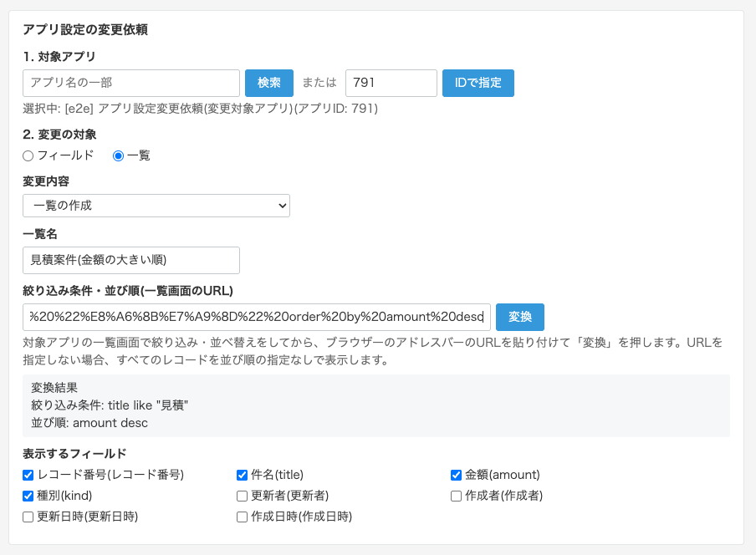Viewport: 756px width, 555px height.
Task: Open the 一覧の作成 dropdown
Action: click(156, 206)
